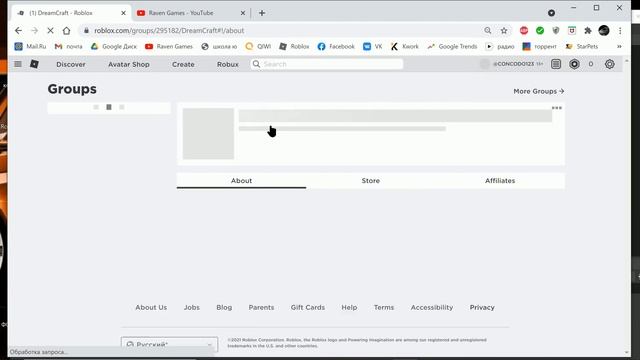Image resolution: width=640 pixels, height=360 pixels.
Task: Open the extensions puzzle piece menu
Action: point(588,31)
